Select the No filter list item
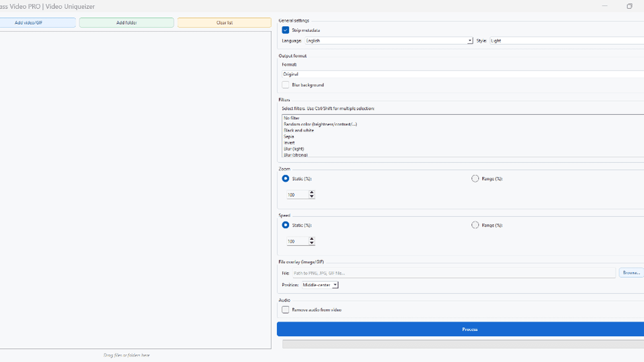644x362 pixels. click(463, 118)
